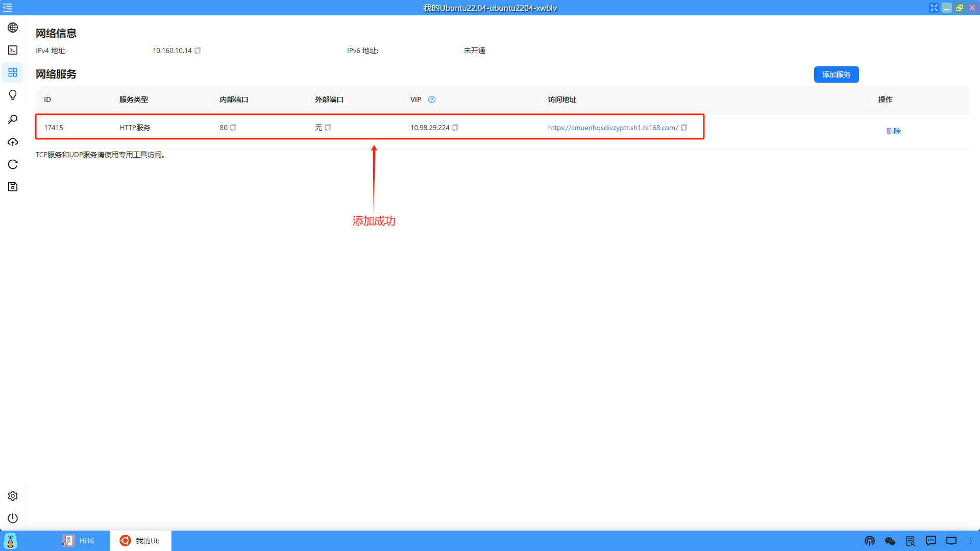This screenshot has width=980, height=551.
Task: Click the monitor display icon bottom right
Action: click(x=950, y=541)
